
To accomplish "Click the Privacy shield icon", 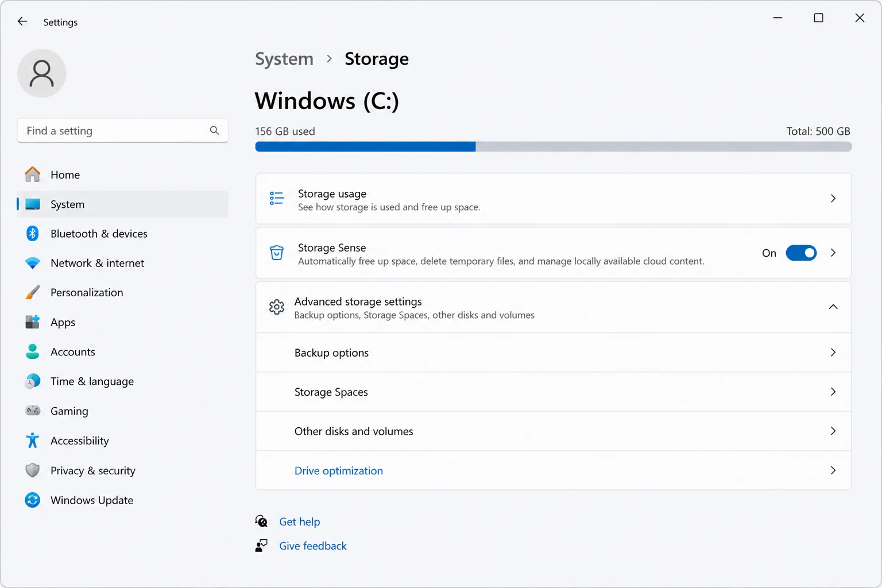I will pyautogui.click(x=33, y=470).
